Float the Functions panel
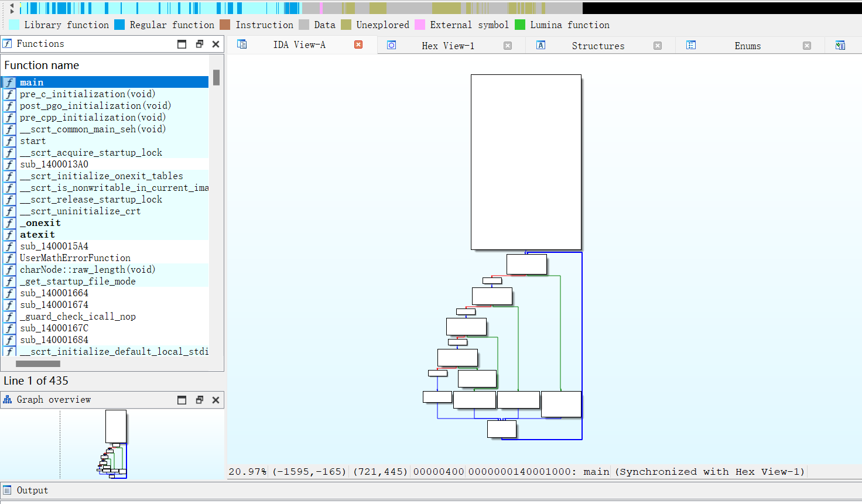862x504 pixels. coord(199,44)
